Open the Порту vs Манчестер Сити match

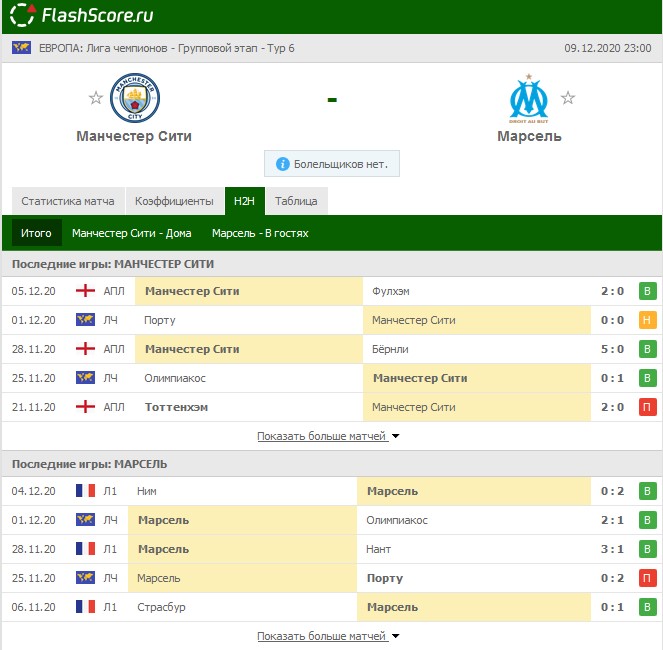pyautogui.click(x=332, y=320)
